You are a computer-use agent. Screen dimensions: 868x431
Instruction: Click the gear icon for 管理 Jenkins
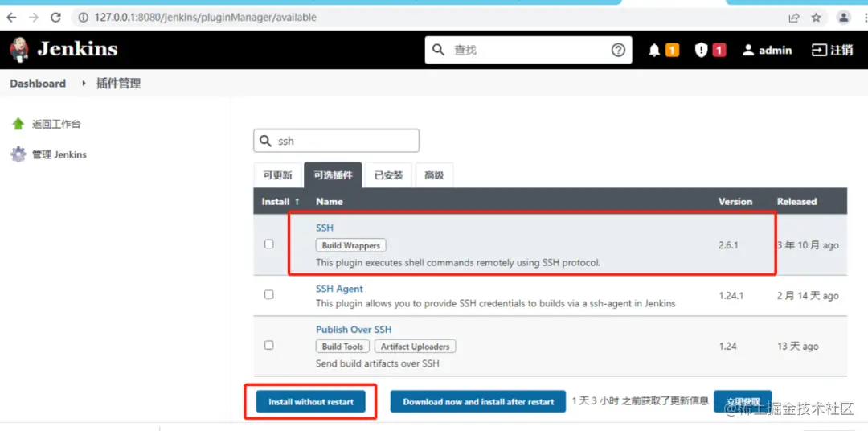point(18,154)
